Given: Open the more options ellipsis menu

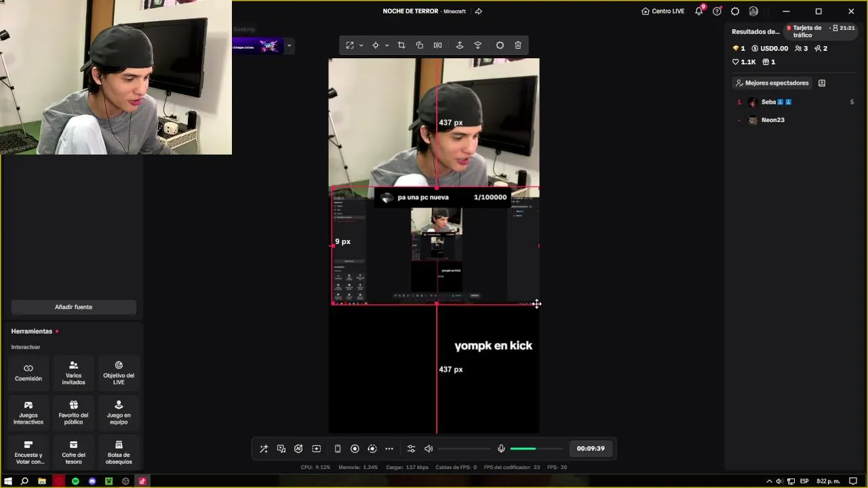Looking at the screenshot, I should tap(389, 449).
